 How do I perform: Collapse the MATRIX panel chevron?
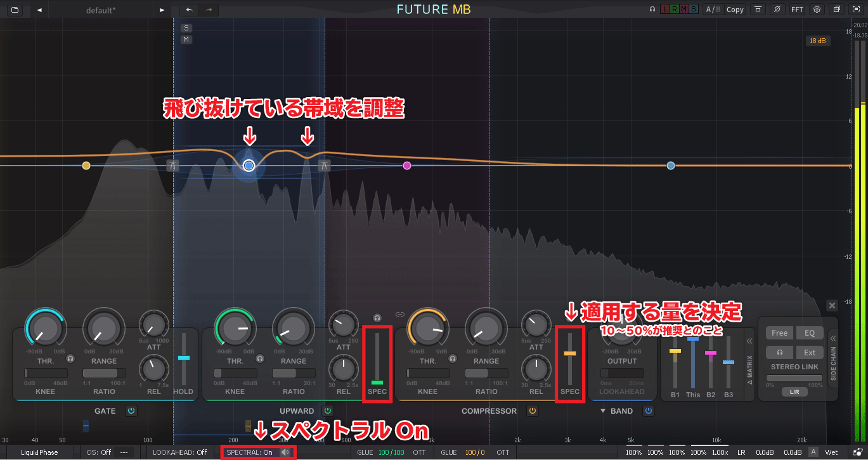coord(749,341)
